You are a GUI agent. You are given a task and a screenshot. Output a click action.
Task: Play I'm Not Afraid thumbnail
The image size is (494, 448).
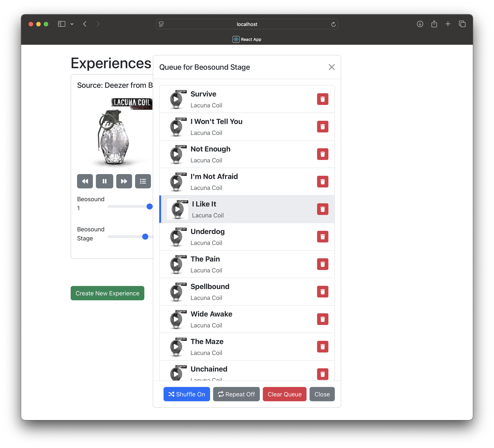pos(176,182)
